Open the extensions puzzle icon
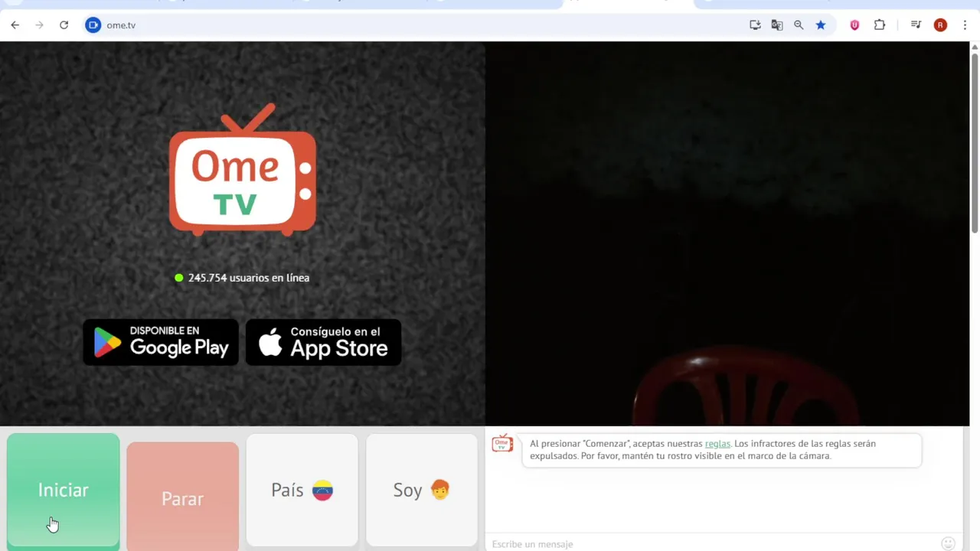Viewport: 980px width, 551px height. click(x=880, y=25)
